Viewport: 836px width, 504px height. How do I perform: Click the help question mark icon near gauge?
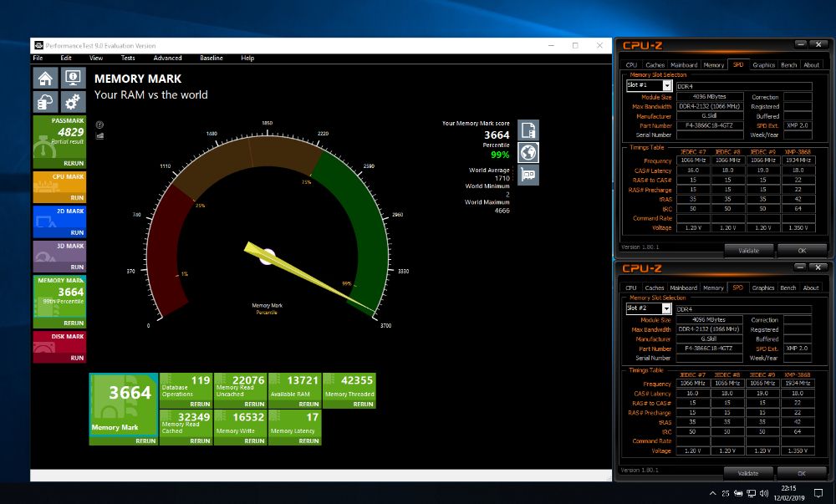[x=99, y=125]
